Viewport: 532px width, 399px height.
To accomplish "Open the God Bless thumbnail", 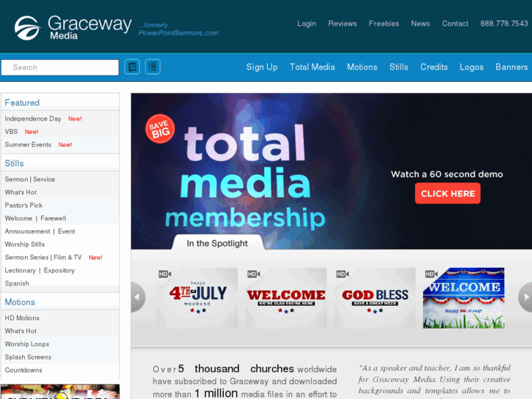I will click(375, 298).
